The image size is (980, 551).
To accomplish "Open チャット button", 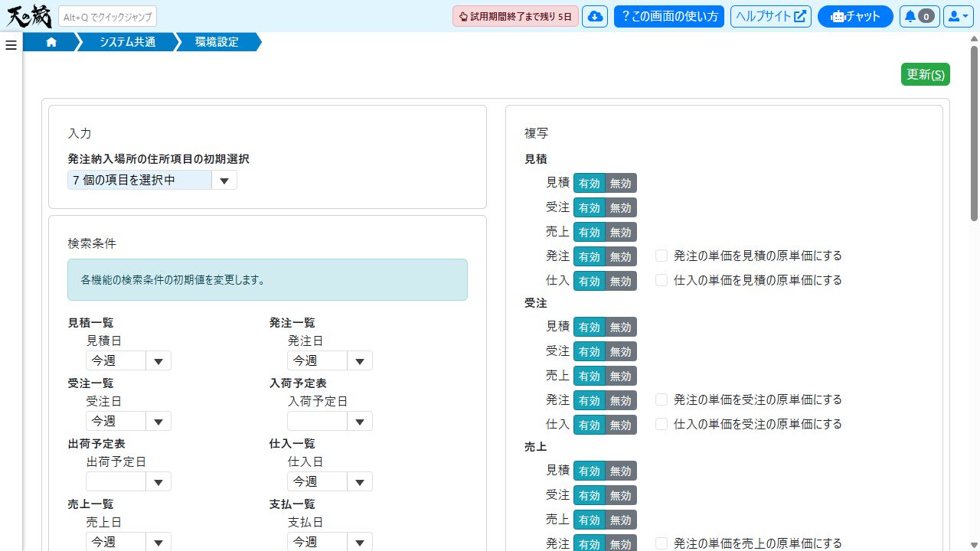I will coord(855,16).
